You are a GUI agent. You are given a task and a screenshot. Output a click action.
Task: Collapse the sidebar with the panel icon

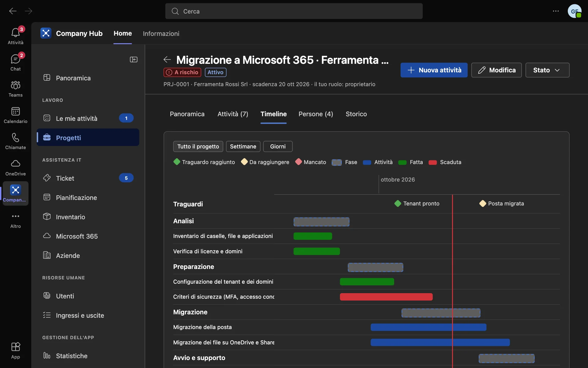point(134,59)
